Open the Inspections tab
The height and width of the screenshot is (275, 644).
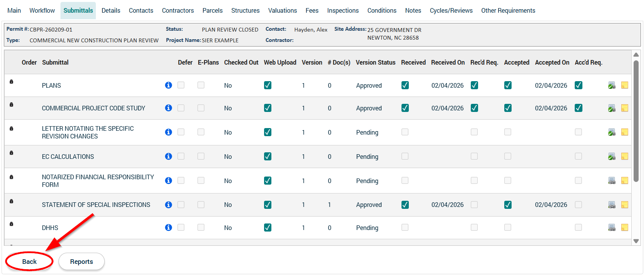(343, 11)
